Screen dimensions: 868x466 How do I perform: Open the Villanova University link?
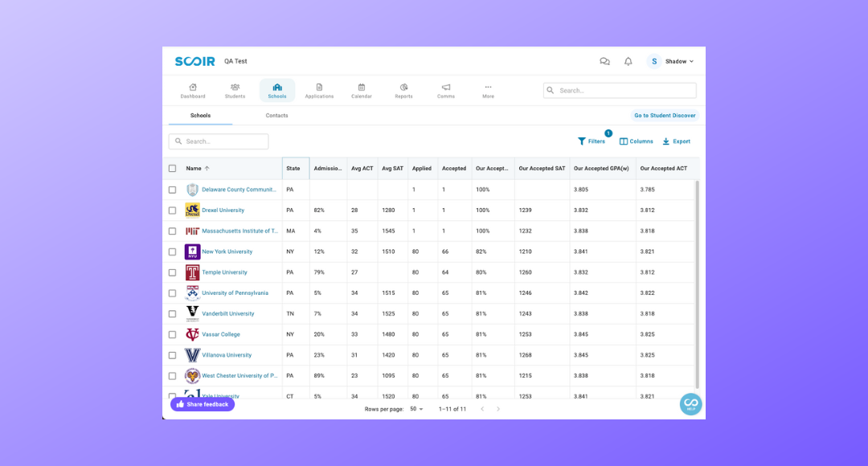coord(227,355)
